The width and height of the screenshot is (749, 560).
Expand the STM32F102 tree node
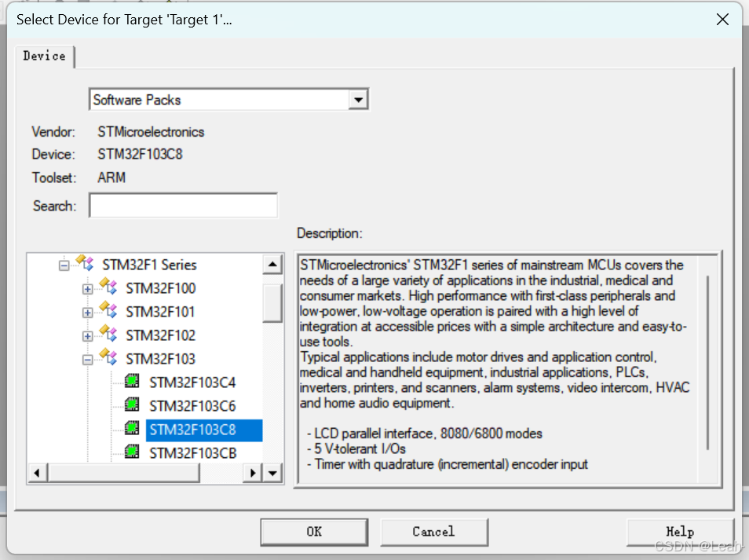click(87, 336)
